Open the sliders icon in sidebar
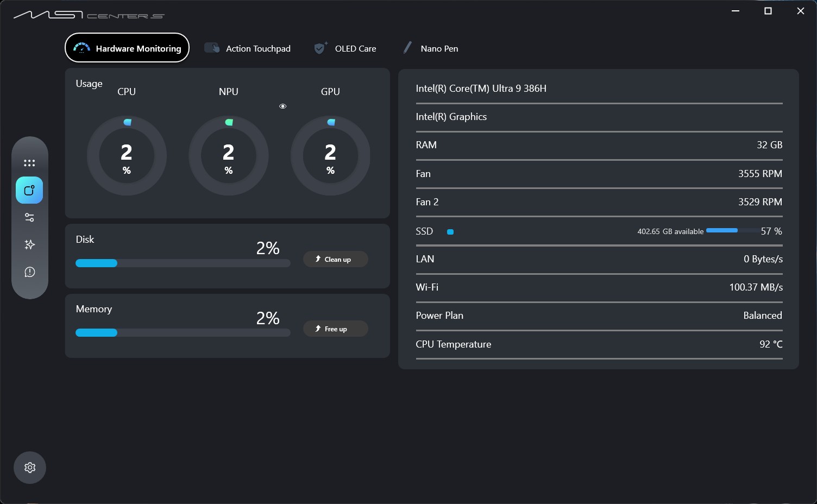The image size is (817, 504). [x=29, y=217]
